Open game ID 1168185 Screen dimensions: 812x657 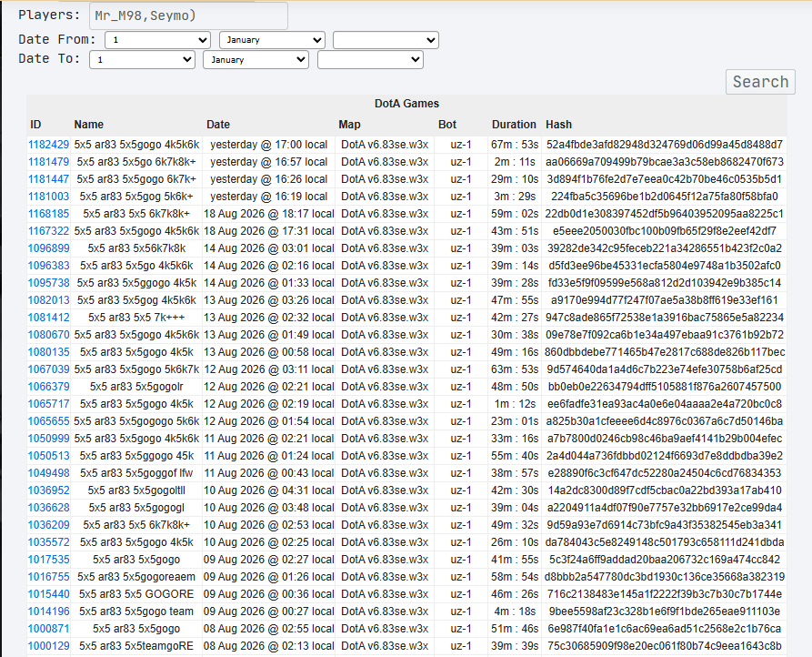point(49,214)
